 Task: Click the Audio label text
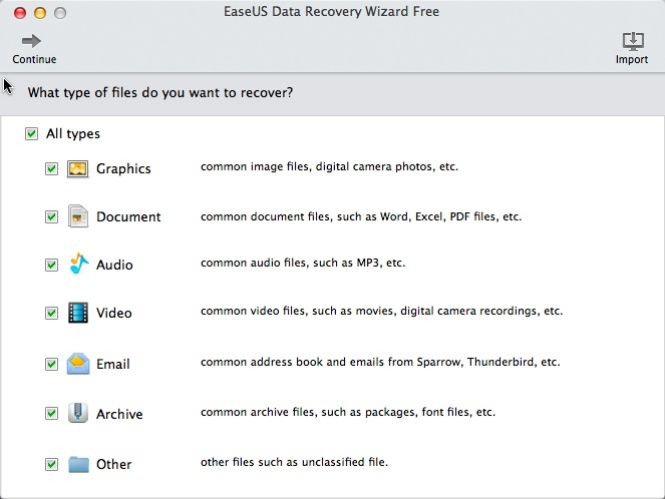click(x=115, y=265)
